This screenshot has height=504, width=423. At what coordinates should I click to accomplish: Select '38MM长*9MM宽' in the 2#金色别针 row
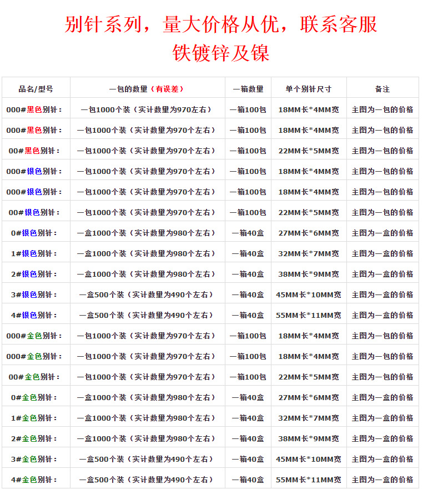click(308, 439)
